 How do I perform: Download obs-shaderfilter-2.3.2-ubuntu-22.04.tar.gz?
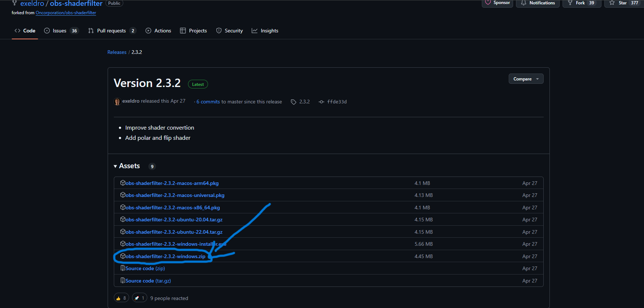point(174,232)
